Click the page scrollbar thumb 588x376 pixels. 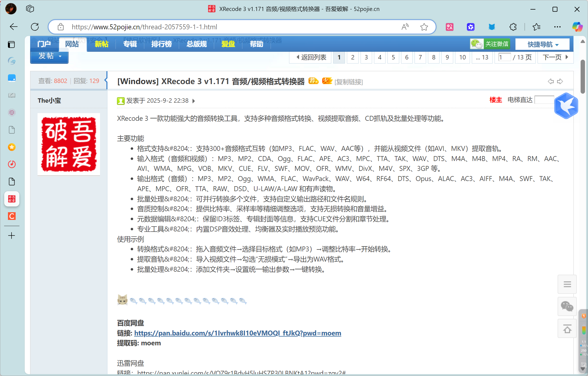point(583,77)
